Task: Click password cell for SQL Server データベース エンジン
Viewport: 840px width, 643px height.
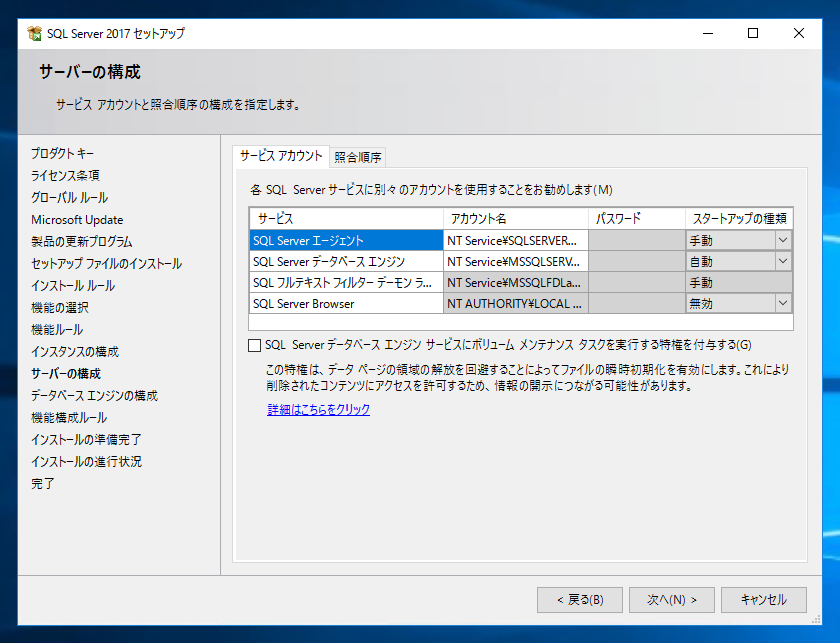Action: (x=637, y=261)
